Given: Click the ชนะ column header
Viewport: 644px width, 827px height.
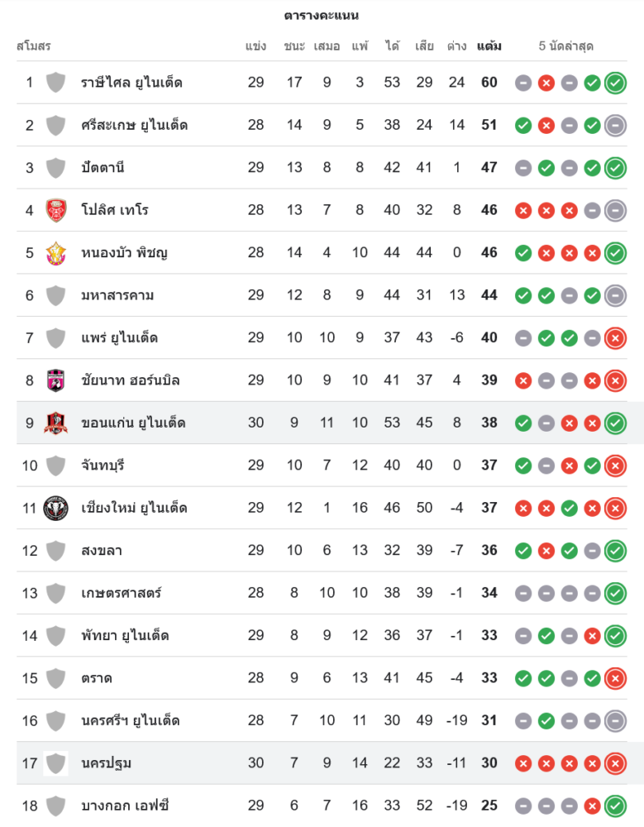Looking at the screenshot, I should [294, 46].
